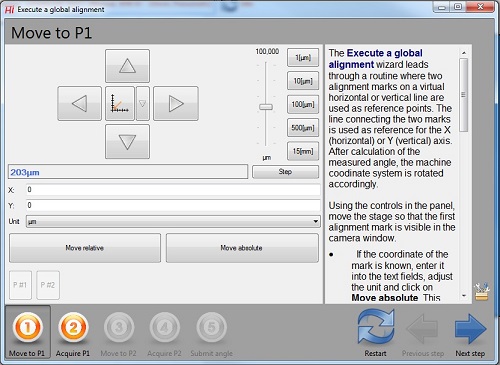Image resolution: width=500 pixels, height=365 pixels.
Task: Click the 203µm step value field
Action: click(x=128, y=172)
